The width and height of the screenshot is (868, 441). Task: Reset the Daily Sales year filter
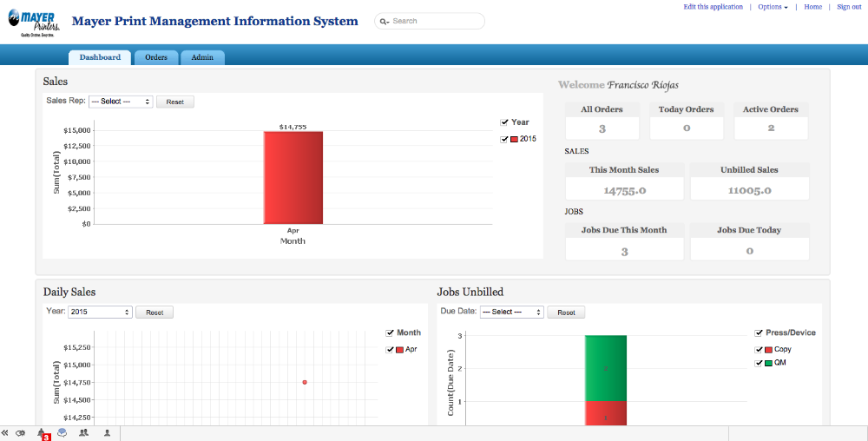pyautogui.click(x=155, y=313)
